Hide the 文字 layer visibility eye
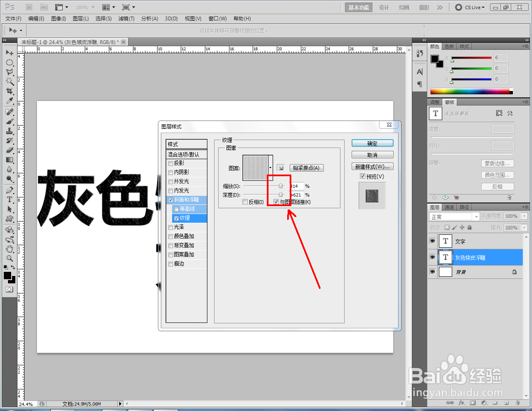The image size is (532, 411). [x=432, y=241]
